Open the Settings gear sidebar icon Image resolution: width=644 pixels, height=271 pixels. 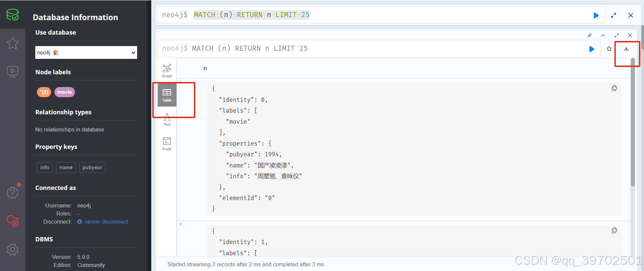(x=12, y=249)
